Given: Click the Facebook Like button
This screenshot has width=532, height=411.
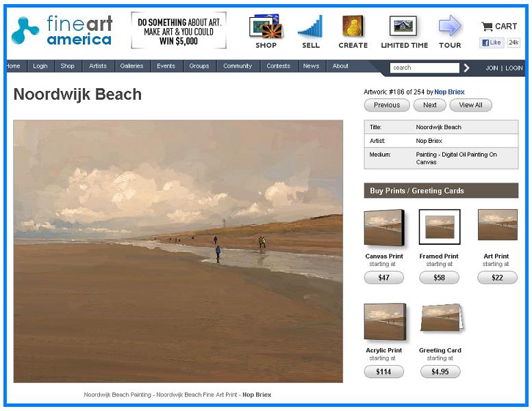Looking at the screenshot, I should click(x=492, y=42).
